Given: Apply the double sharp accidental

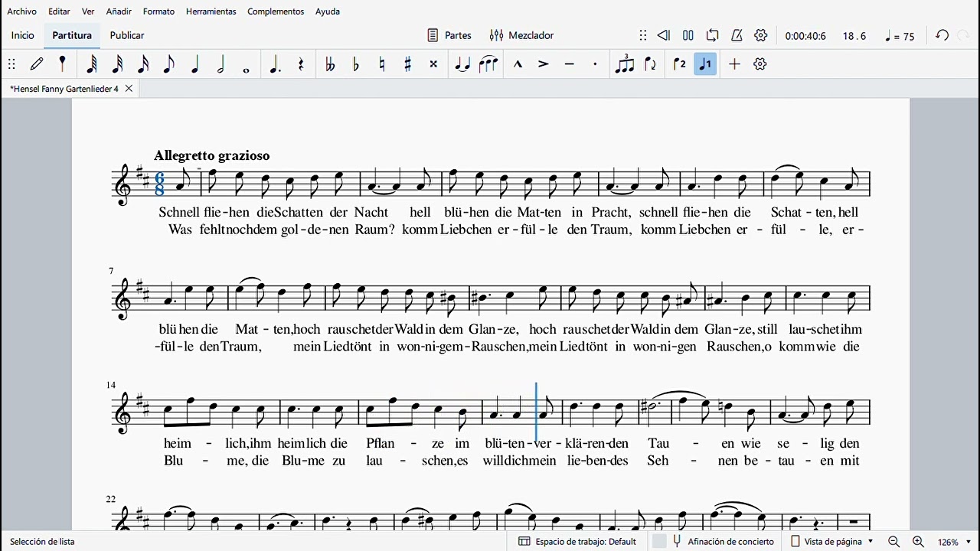Looking at the screenshot, I should [x=433, y=64].
